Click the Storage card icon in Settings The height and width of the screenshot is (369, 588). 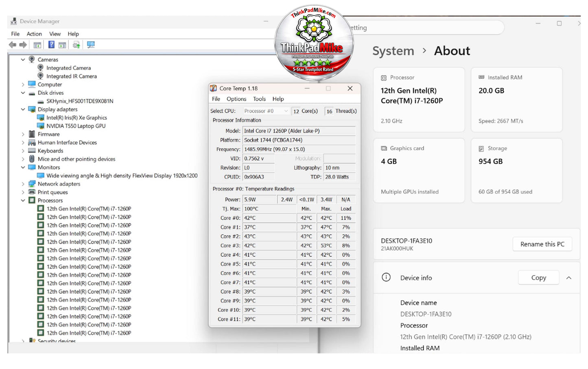[481, 149]
